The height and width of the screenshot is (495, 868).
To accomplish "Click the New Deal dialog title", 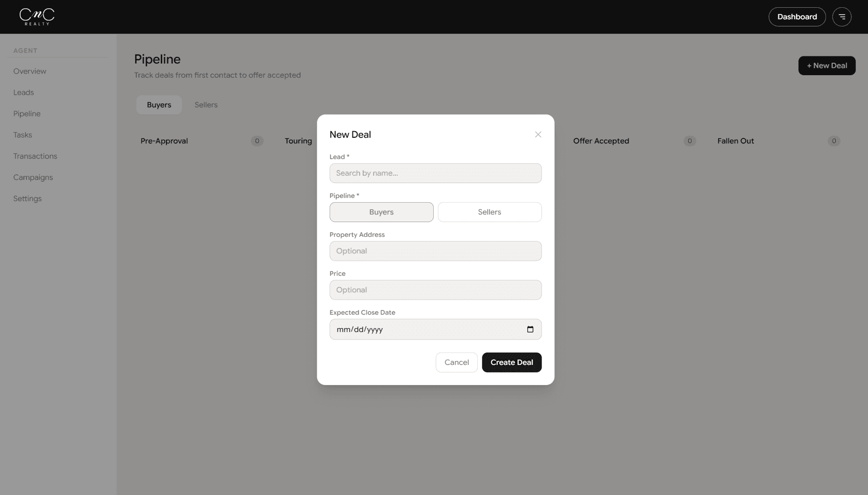I will (x=350, y=134).
